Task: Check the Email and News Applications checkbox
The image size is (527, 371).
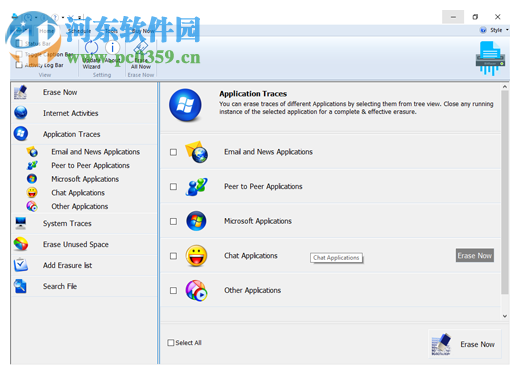Action: tap(173, 152)
